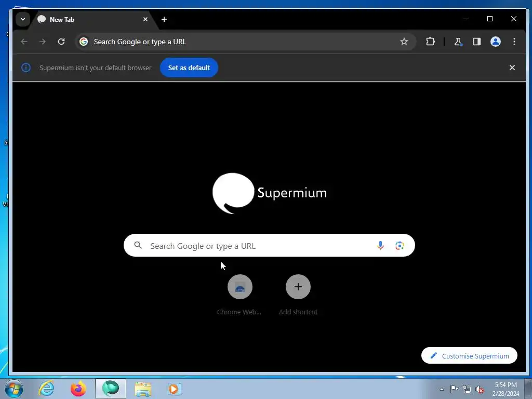Click Customise Supermium button
The width and height of the screenshot is (532, 399).
pyautogui.click(x=469, y=355)
